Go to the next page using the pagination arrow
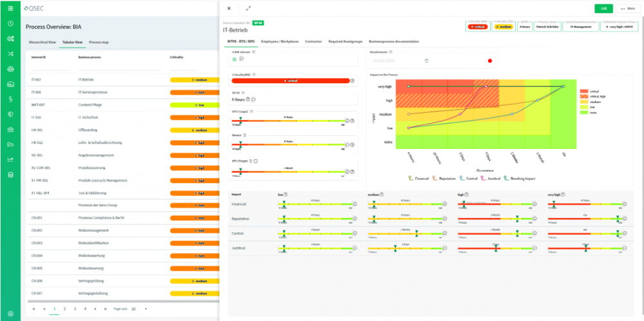644x321 pixels. click(x=95, y=309)
